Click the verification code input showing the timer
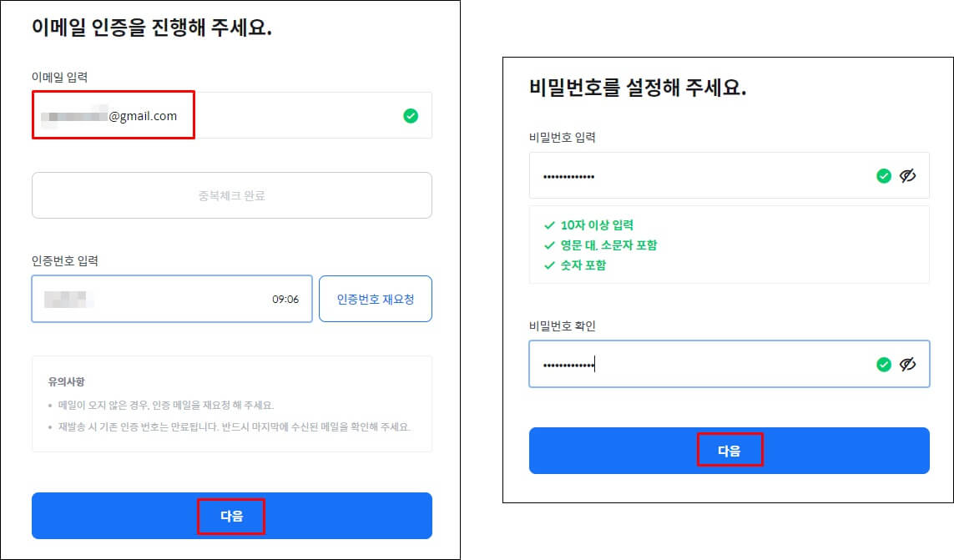The image size is (954, 560). point(167,299)
